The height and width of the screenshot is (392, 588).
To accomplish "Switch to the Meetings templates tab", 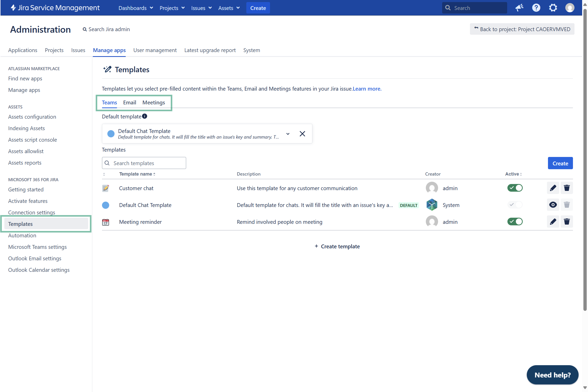I will tap(154, 103).
